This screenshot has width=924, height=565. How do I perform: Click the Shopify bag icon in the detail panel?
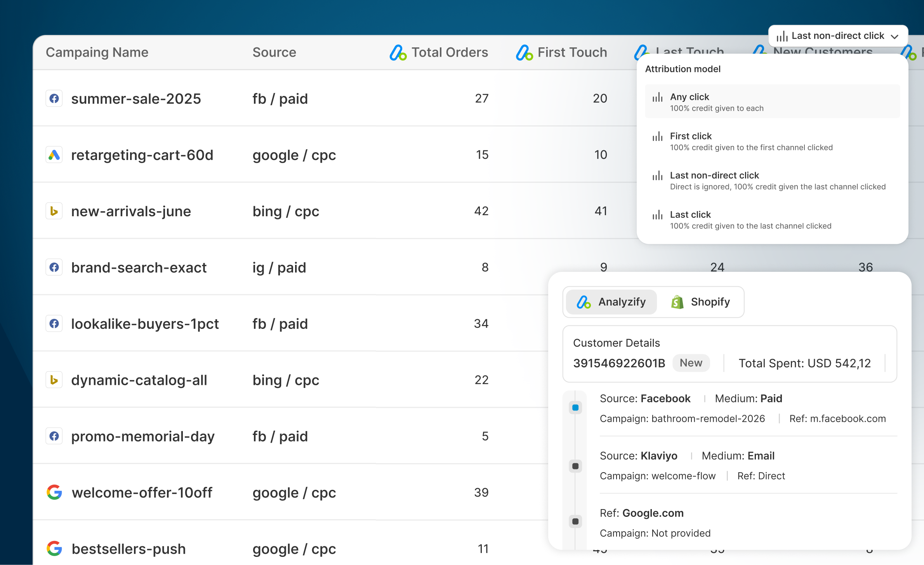[x=677, y=302]
